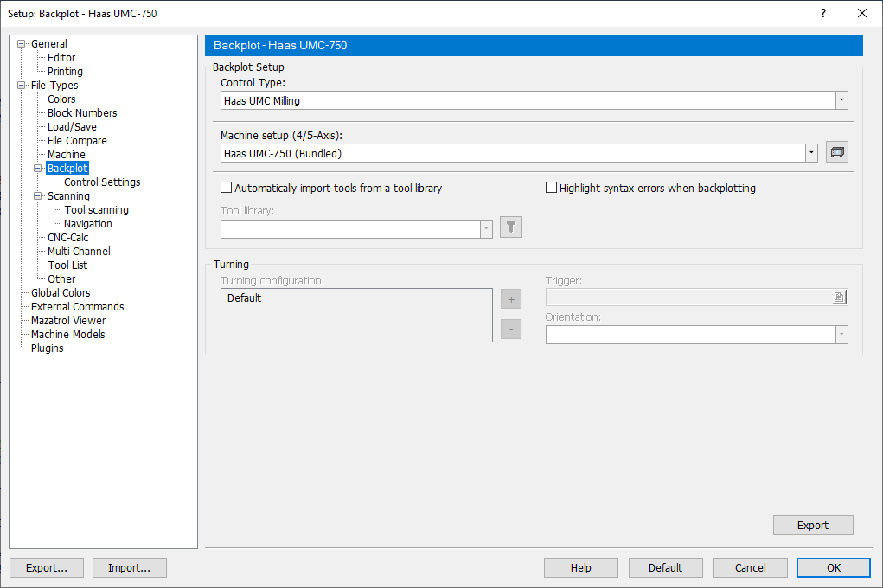Viewport: 883px width, 588px height.
Task: Open Mazatrol Viewer settings
Action: coord(68,321)
